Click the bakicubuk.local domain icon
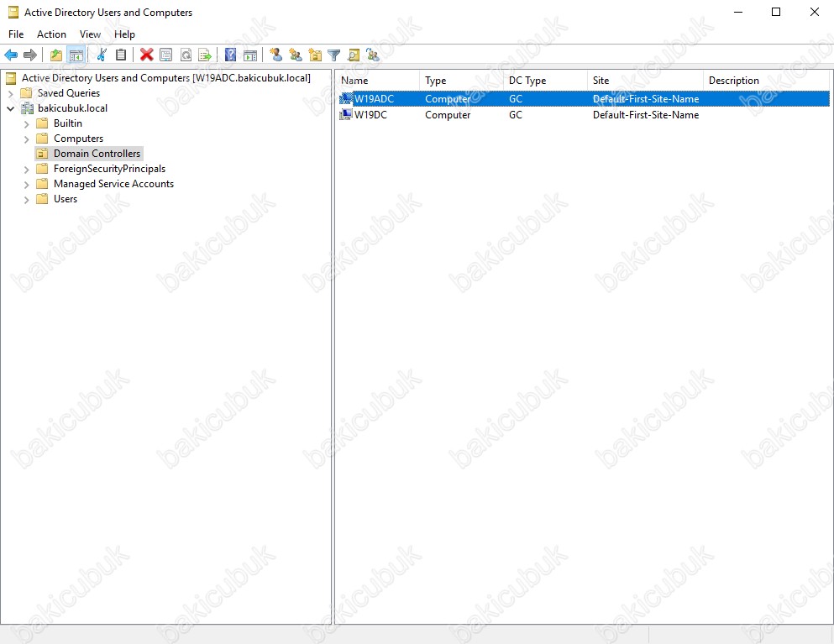This screenshot has width=834, height=644. [x=27, y=108]
